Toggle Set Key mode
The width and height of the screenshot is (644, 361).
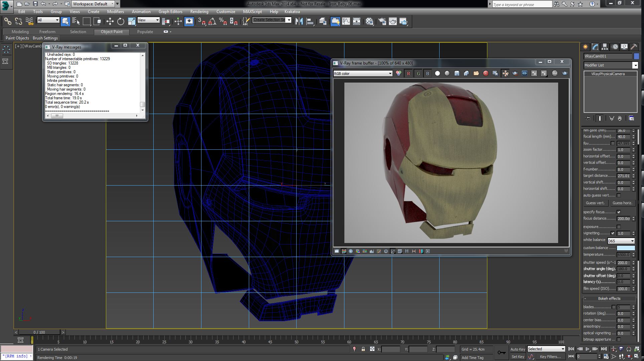click(x=518, y=357)
